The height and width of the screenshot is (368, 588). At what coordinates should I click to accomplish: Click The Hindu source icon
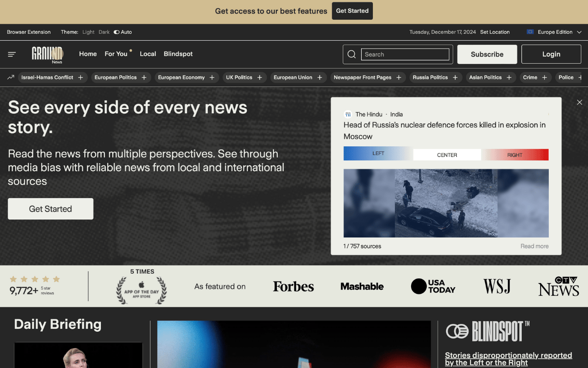coord(348,114)
